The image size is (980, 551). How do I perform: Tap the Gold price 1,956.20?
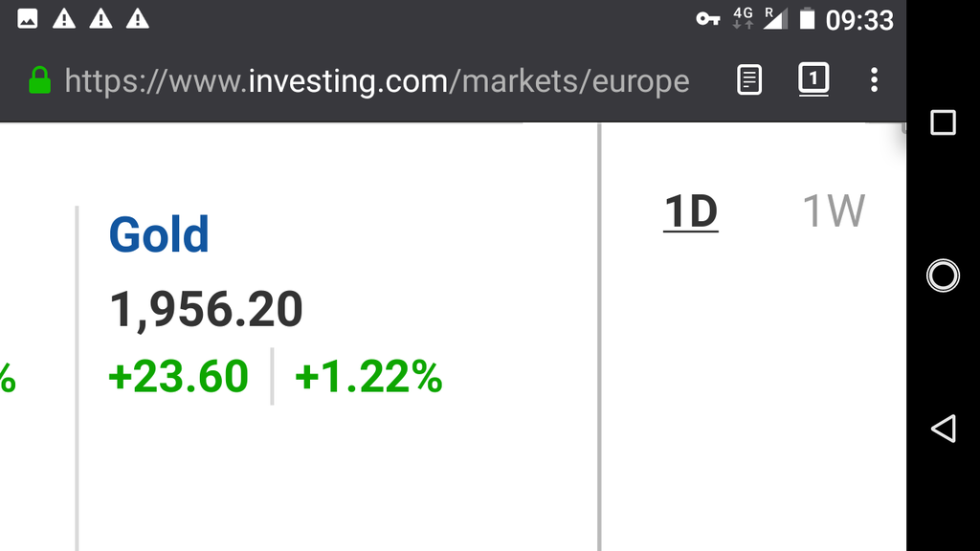tap(206, 309)
